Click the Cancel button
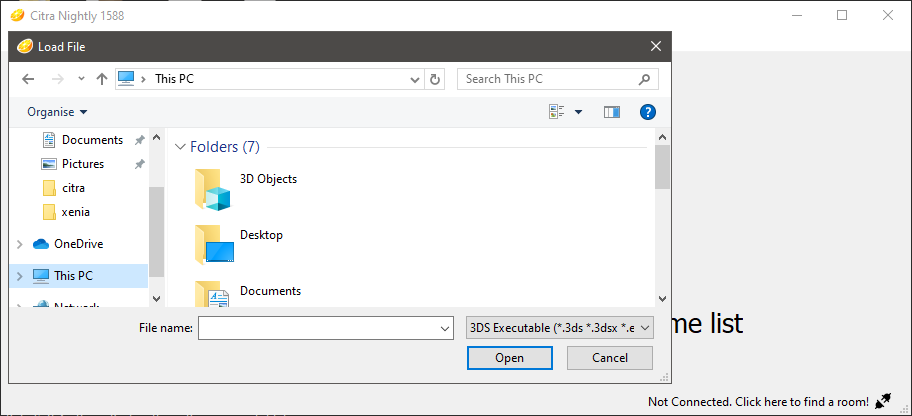This screenshot has height=416, width=912. coord(610,358)
